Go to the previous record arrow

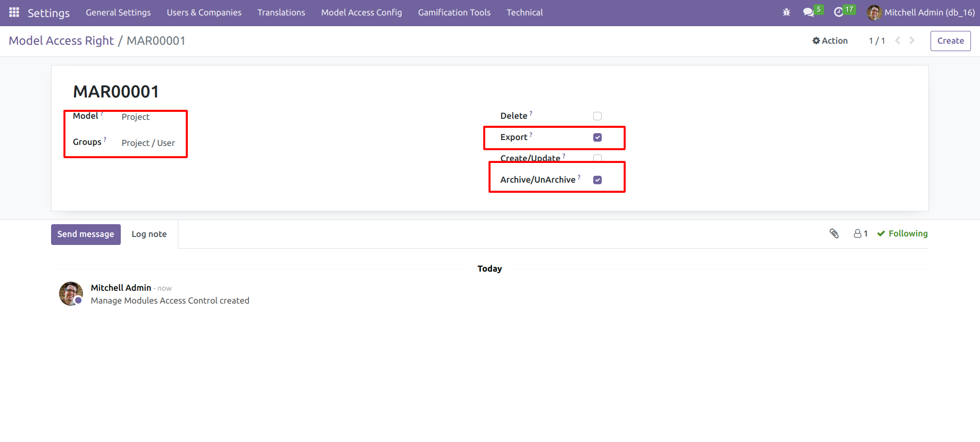coord(898,40)
